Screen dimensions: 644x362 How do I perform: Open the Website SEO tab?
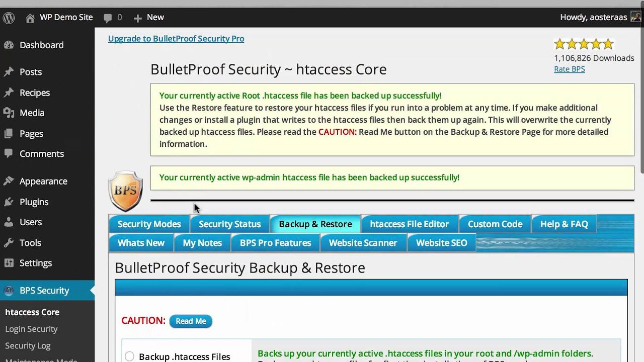441,243
